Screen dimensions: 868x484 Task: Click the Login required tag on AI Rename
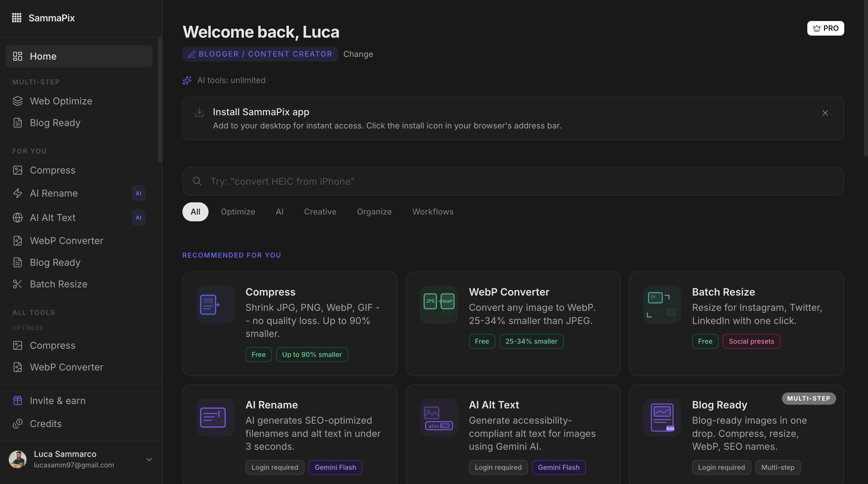coord(275,467)
